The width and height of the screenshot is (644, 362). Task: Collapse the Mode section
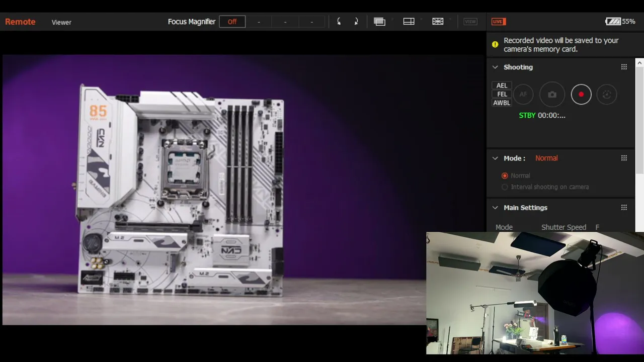pos(495,158)
